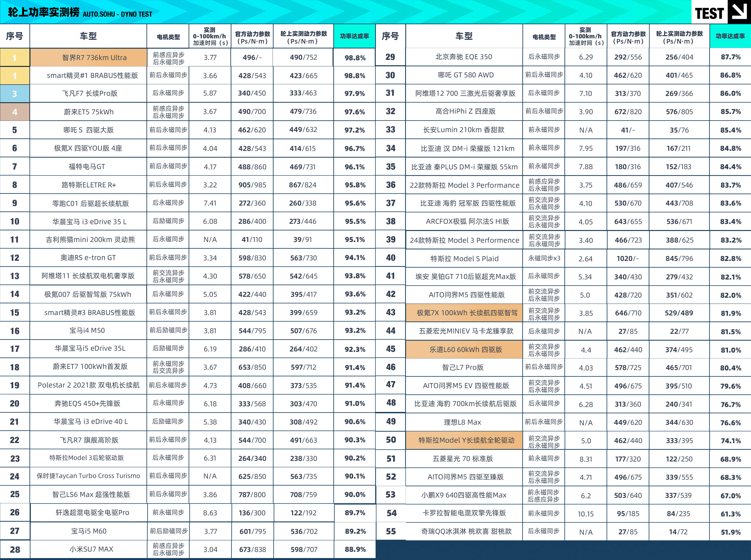Select 吉利熊猫mini 200km 灵动熊 cell

[88, 239]
